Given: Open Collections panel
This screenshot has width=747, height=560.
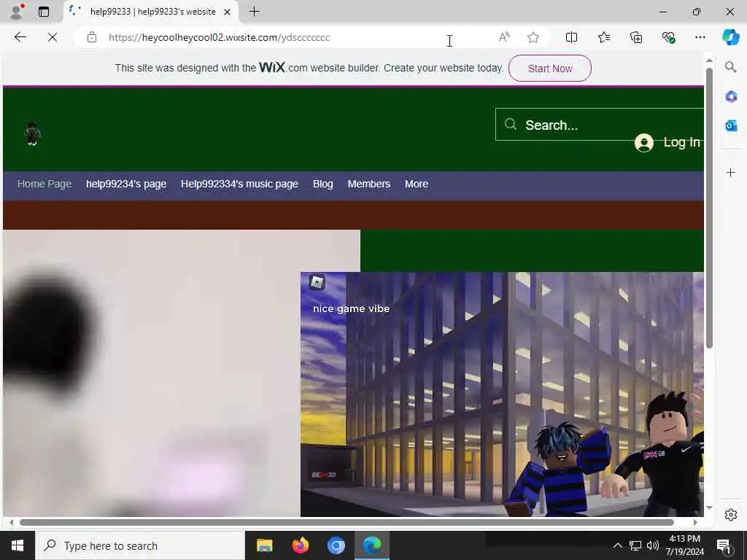Looking at the screenshot, I should (x=636, y=37).
